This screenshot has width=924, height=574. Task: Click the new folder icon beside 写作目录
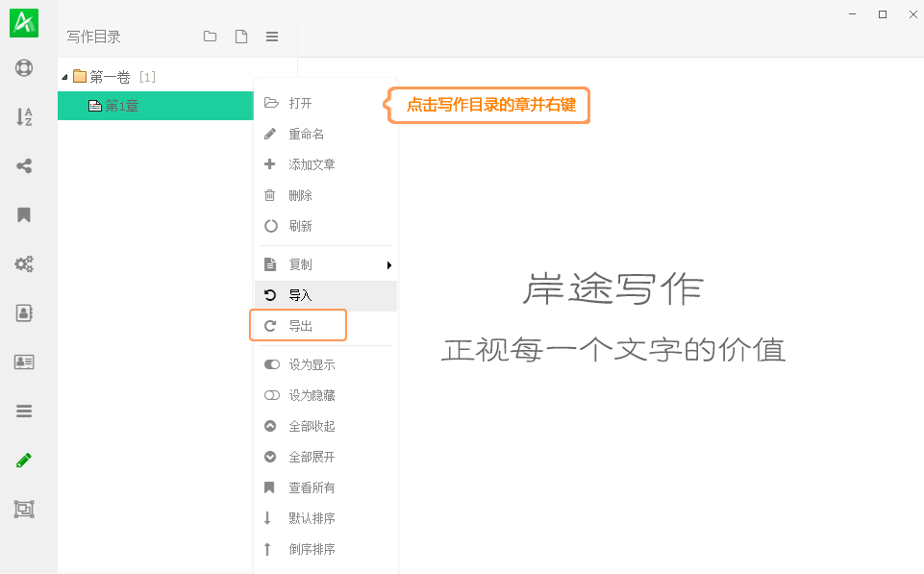(x=210, y=37)
